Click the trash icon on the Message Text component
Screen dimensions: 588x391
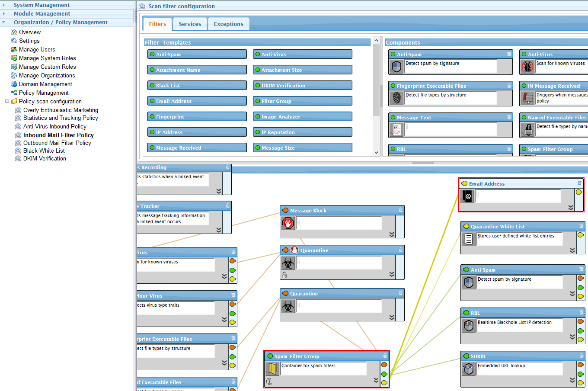tap(509, 117)
